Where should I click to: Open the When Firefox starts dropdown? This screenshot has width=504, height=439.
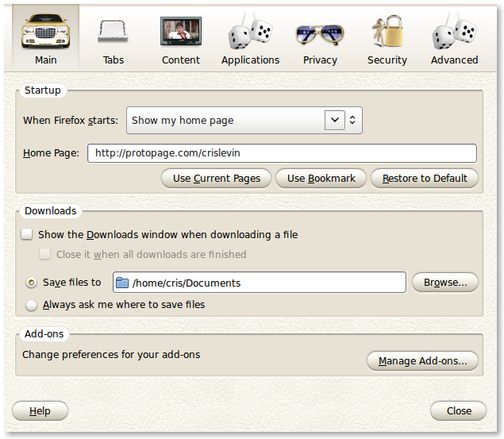244,120
